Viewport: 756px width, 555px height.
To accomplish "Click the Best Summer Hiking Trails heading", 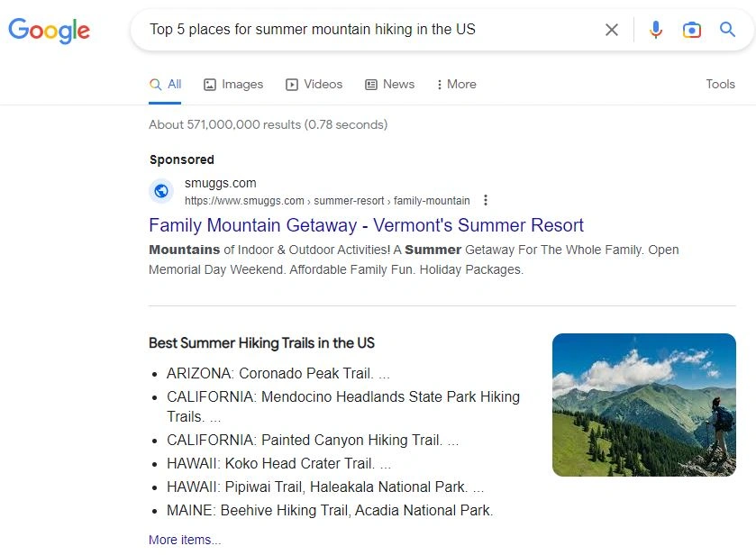I will [261, 343].
